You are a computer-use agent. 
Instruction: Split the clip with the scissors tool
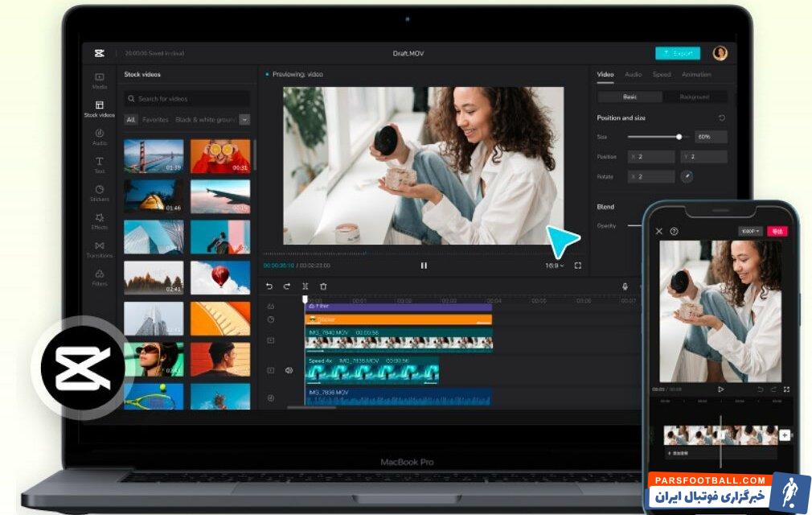[306, 286]
